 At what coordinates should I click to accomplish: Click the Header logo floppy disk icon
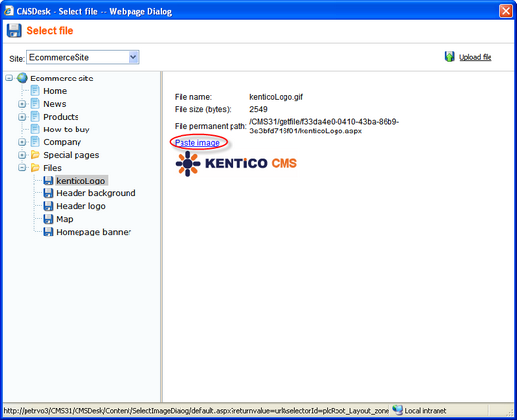coord(48,206)
